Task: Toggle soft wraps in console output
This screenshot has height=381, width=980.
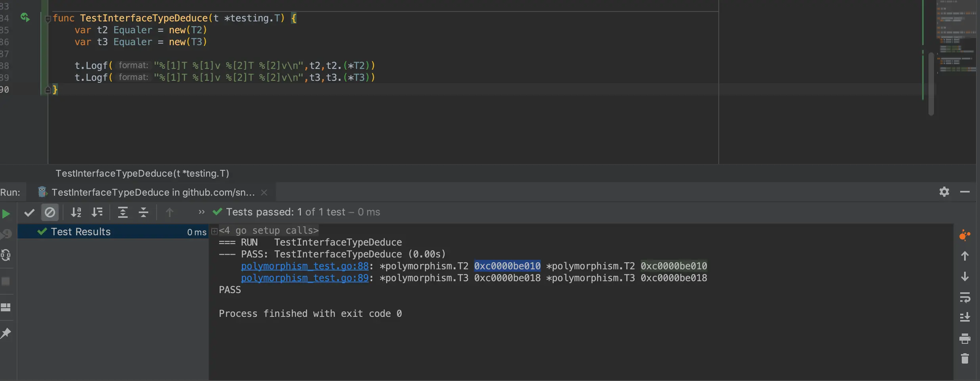Action: coord(965,297)
